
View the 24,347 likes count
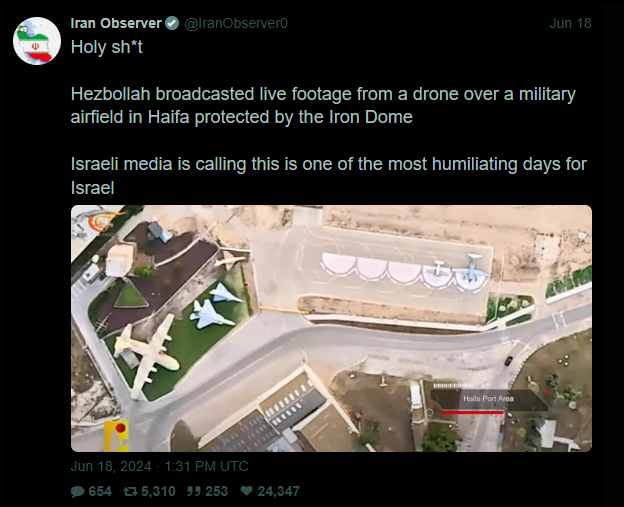(x=278, y=491)
